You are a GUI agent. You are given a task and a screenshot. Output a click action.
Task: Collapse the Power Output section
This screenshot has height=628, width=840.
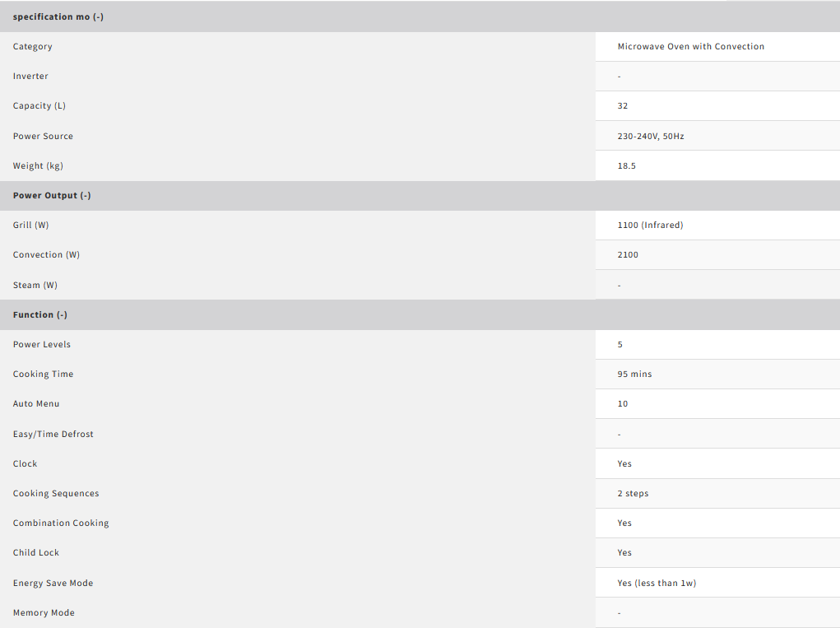point(52,195)
